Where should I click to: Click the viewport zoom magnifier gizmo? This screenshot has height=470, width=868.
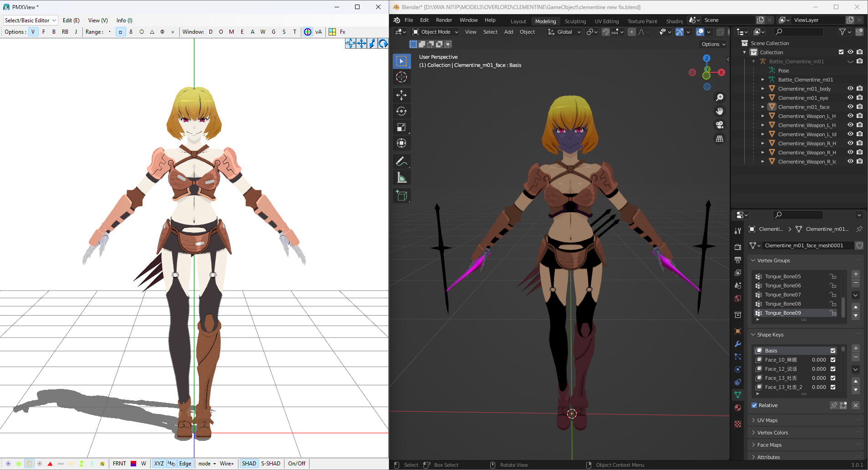[x=720, y=97]
